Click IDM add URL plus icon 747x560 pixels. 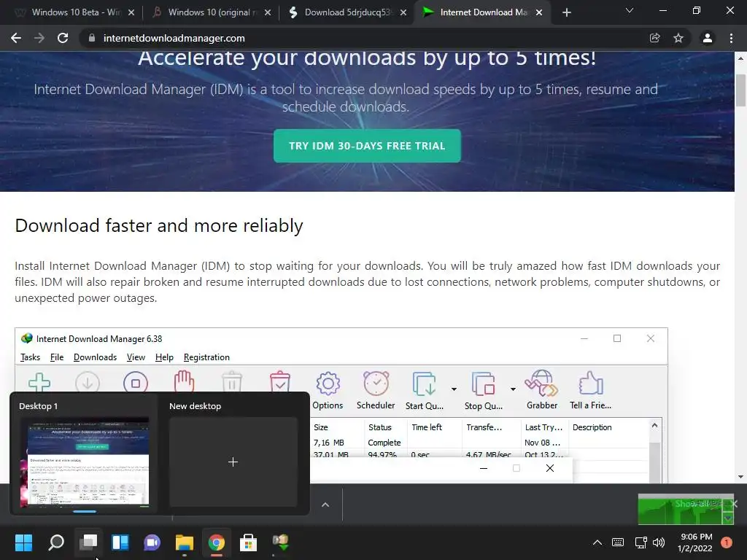pos(39,382)
